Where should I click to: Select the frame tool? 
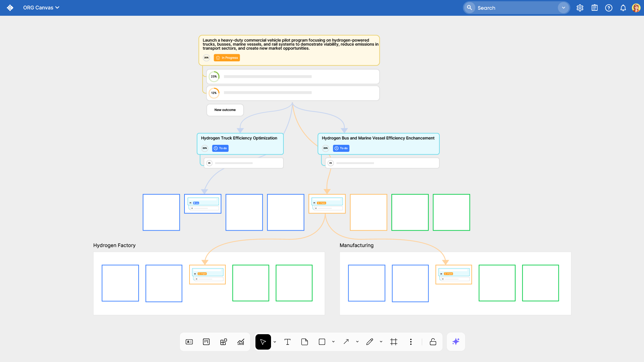pyautogui.click(x=394, y=342)
